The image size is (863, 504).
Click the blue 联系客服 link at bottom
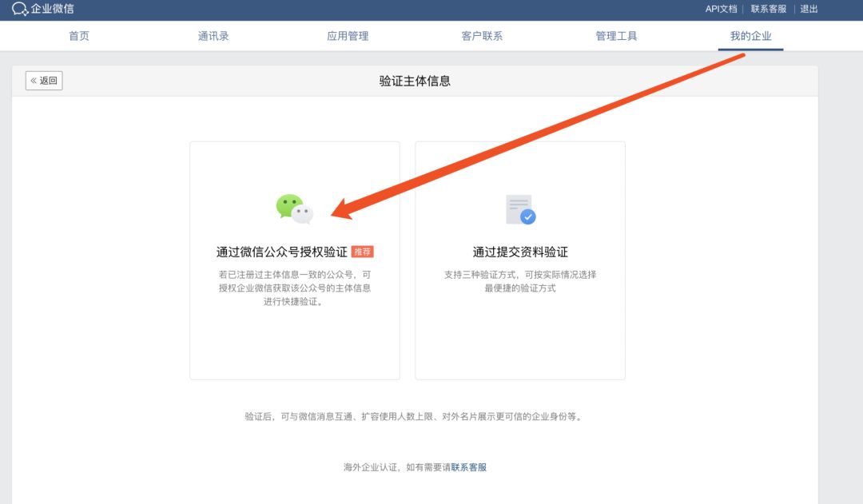(469, 467)
